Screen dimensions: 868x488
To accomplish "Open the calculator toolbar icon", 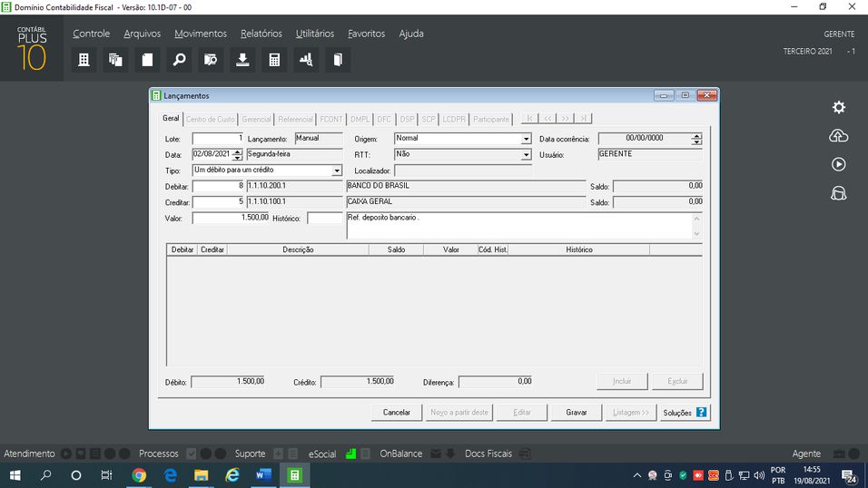I will (x=273, y=60).
